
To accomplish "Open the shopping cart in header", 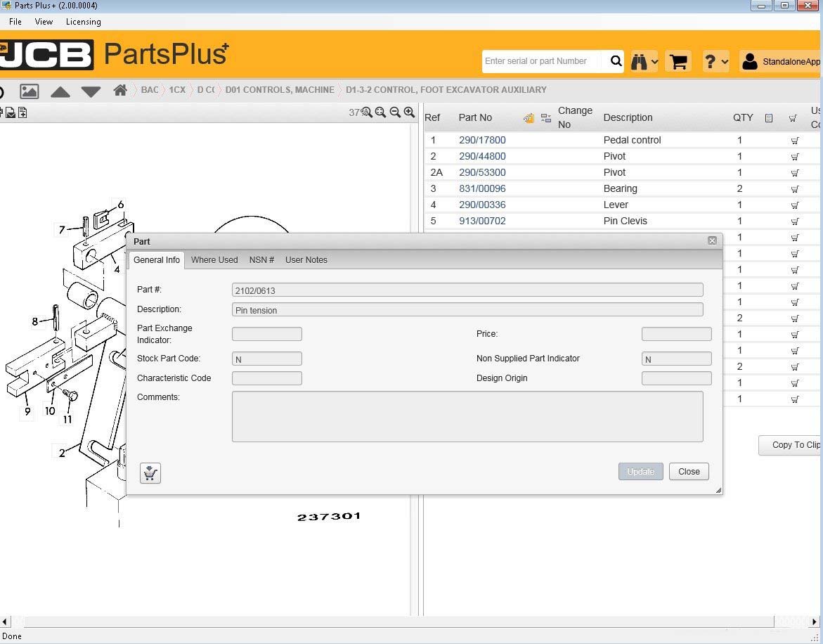I will 678,61.
